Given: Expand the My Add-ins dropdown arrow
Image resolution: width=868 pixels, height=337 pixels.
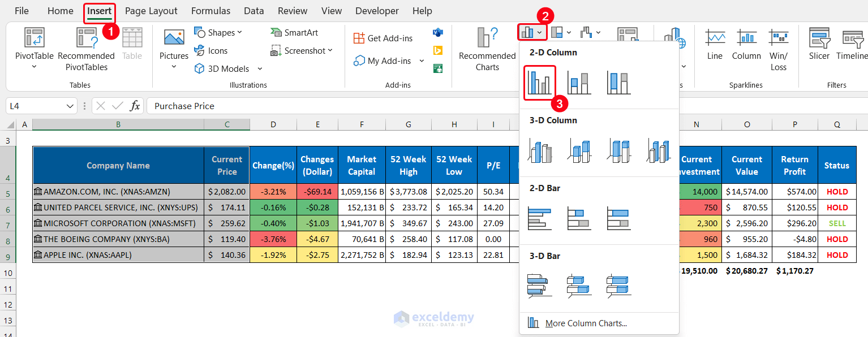Looking at the screenshot, I should (422, 61).
